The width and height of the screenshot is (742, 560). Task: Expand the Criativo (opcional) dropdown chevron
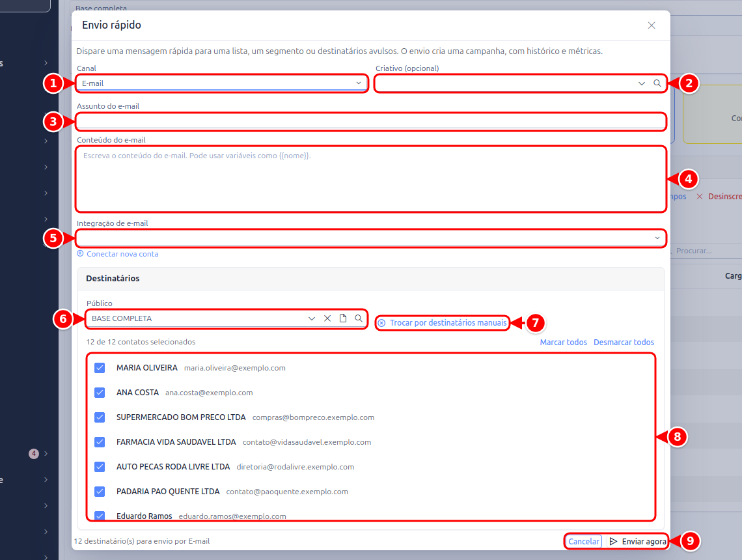pyautogui.click(x=641, y=83)
